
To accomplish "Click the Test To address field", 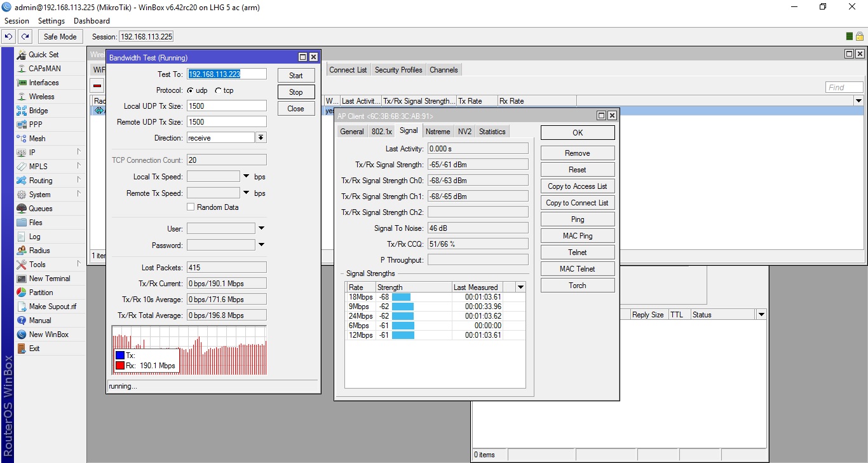I will pyautogui.click(x=226, y=74).
